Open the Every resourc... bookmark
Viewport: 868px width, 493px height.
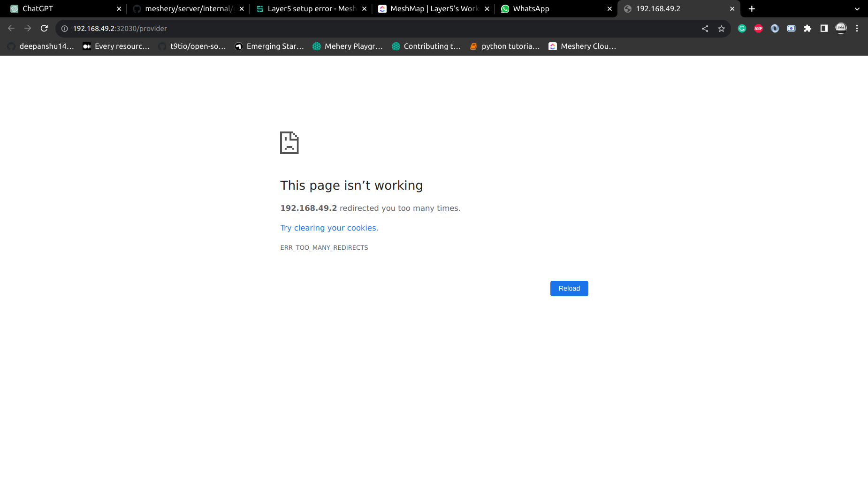(x=116, y=46)
